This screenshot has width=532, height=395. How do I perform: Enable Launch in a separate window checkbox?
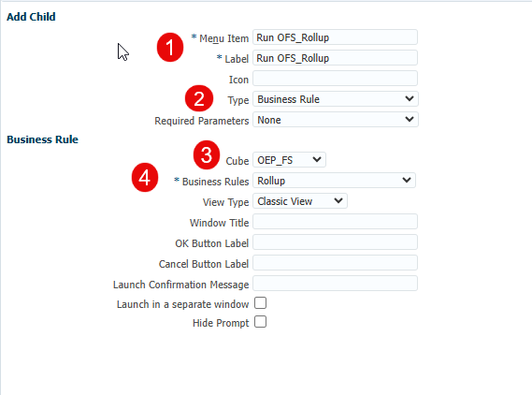260,303
